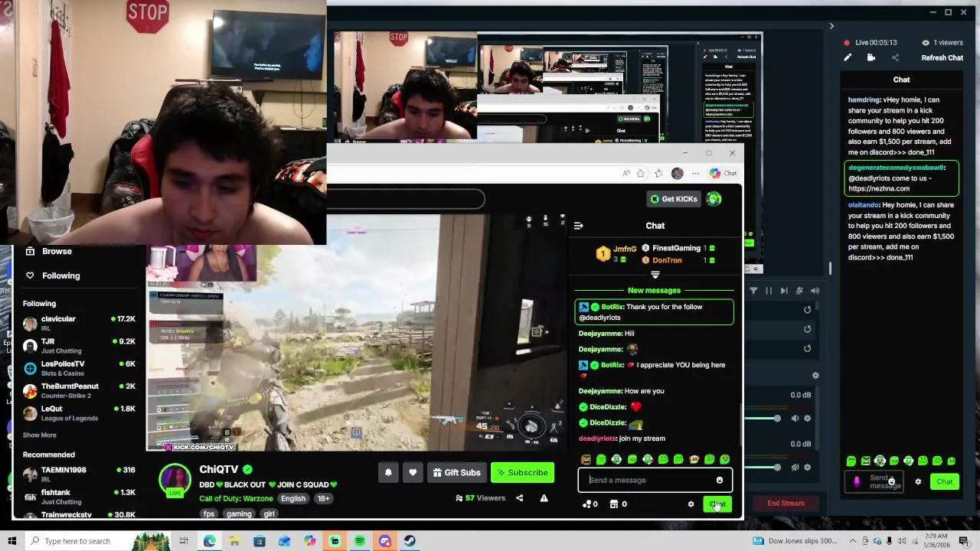
Task: Toggle speaker icon in media controls
Action: (x=815, y=291)
